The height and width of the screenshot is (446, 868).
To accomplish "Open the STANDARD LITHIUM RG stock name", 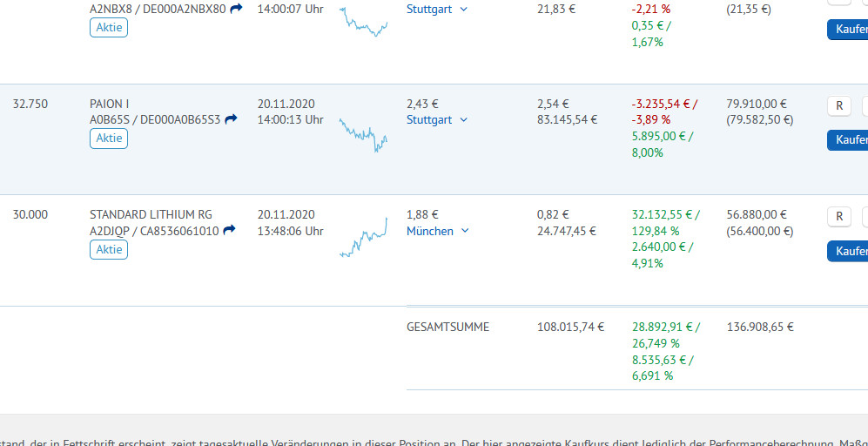I will [x=151, y=214].
